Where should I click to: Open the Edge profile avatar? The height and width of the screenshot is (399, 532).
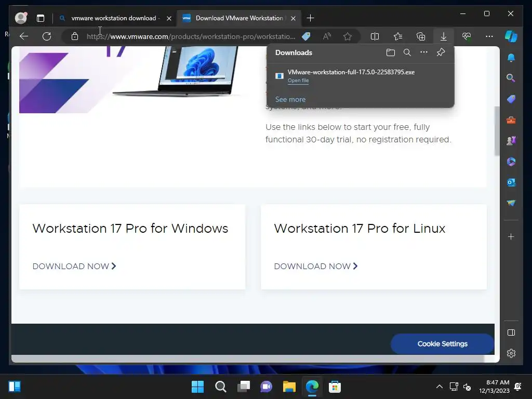(21, 18)
